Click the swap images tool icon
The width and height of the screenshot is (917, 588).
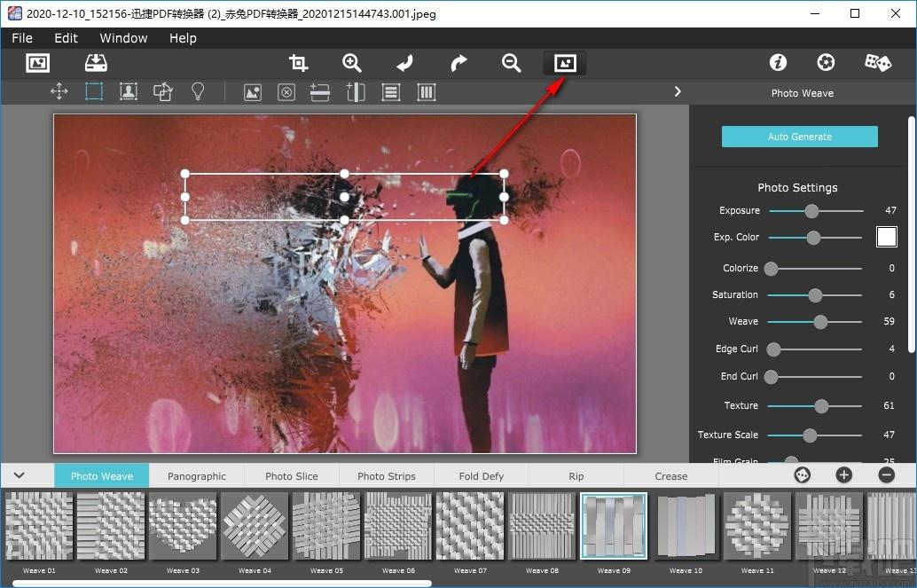point(163,92)
